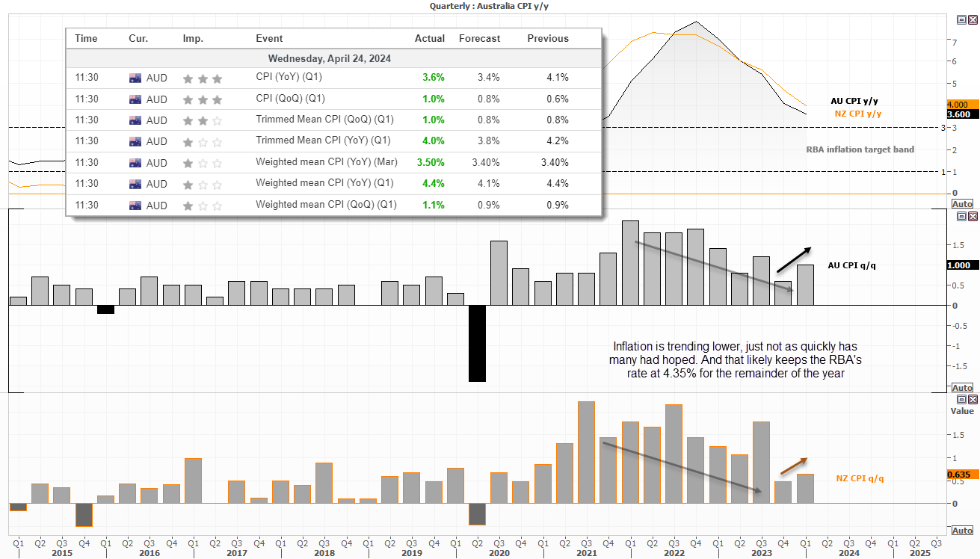Close the NZ CPI q/q panel
Image resolution: width=980 pixels, height=559 pixels.
point(973,400)
